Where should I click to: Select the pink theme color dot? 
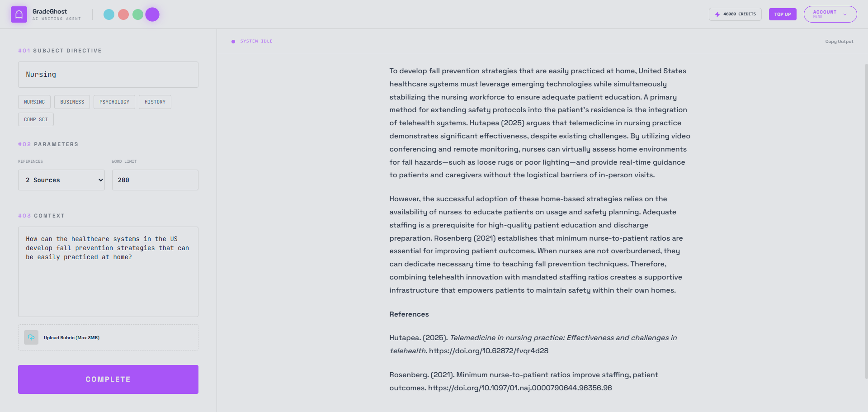(123, 14)
